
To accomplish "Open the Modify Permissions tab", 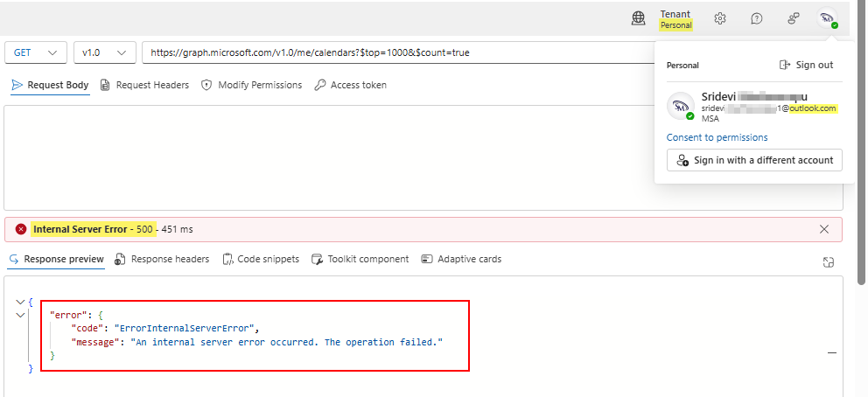I will click(252, 85).
